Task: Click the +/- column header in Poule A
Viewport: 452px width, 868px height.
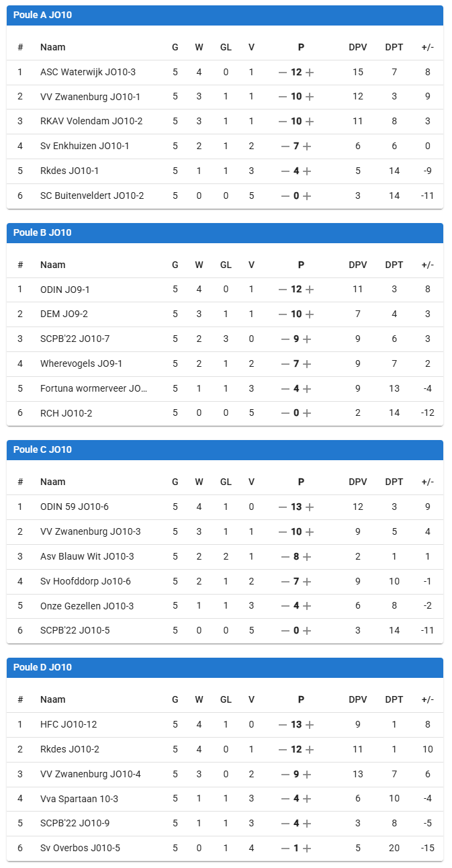Action: pyautogui.click(x=427, y=47)
